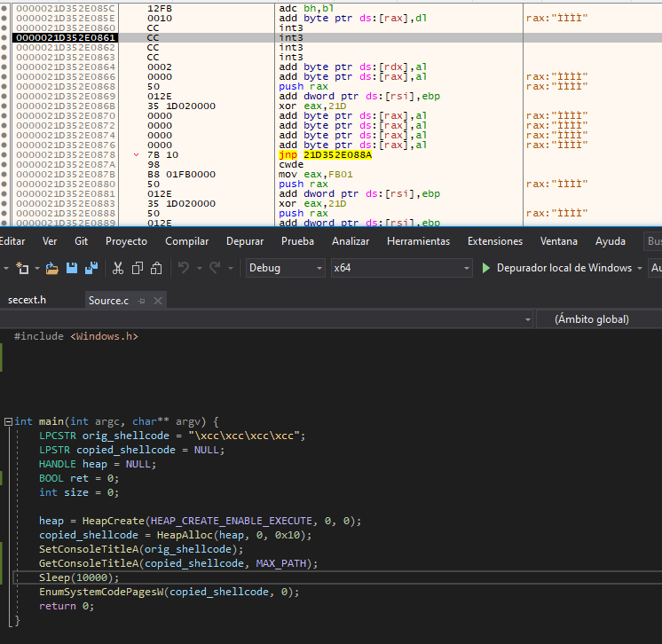Open the New Item dropdown arrow
Image resolution: width=662 pixels, height=644 pixels.
[x=37, y=268]
